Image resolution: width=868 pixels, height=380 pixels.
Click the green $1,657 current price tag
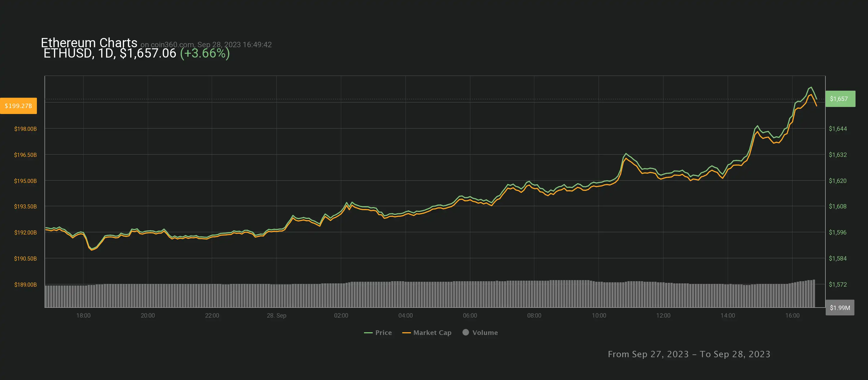(x=840, y=99)
